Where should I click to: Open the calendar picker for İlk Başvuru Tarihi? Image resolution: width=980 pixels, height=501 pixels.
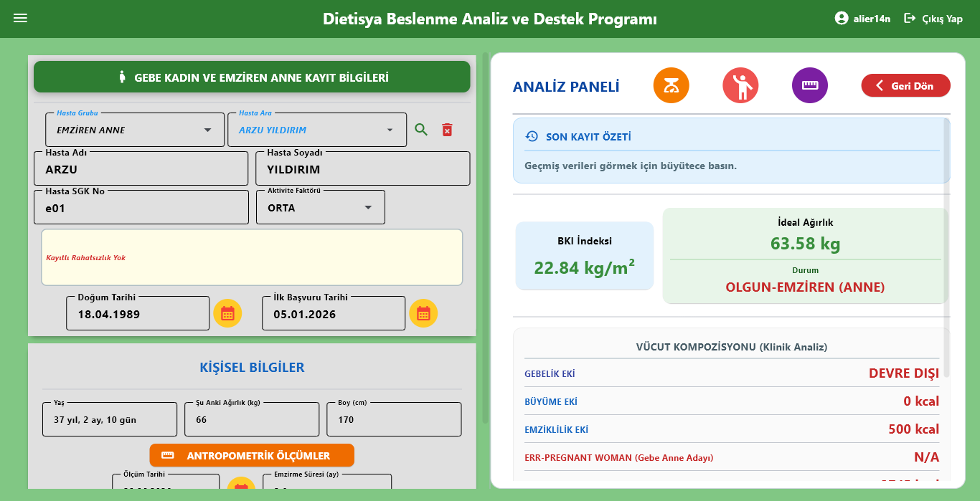pyautogui.click(x=423, y=313)
